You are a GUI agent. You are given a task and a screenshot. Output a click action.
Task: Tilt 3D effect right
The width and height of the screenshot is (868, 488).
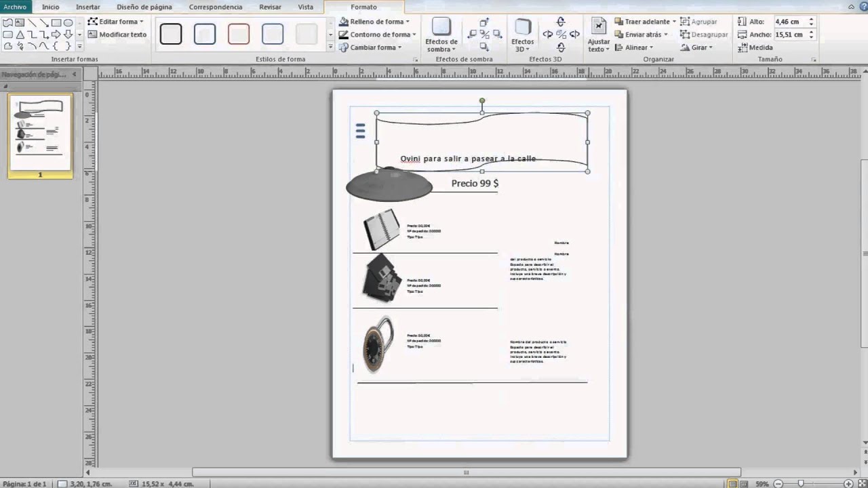click(574, 34)
